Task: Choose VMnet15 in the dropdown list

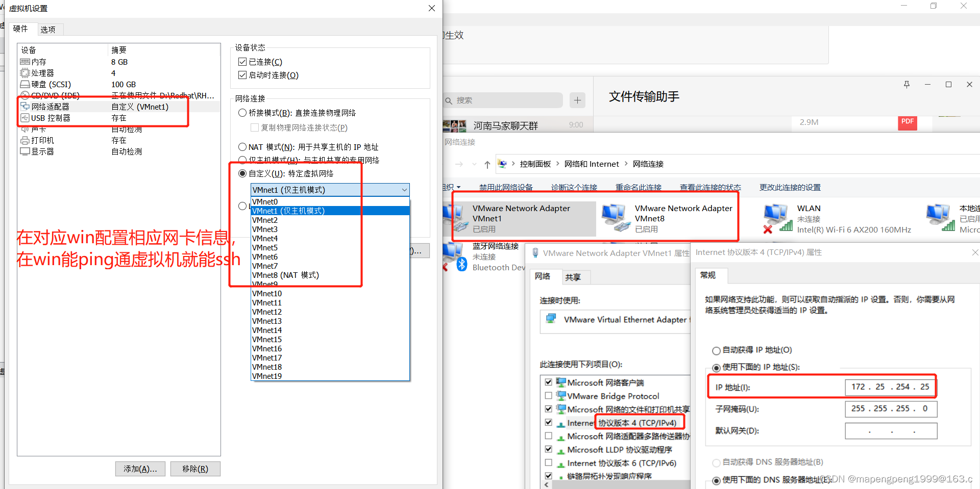Action: pos(330,339)
